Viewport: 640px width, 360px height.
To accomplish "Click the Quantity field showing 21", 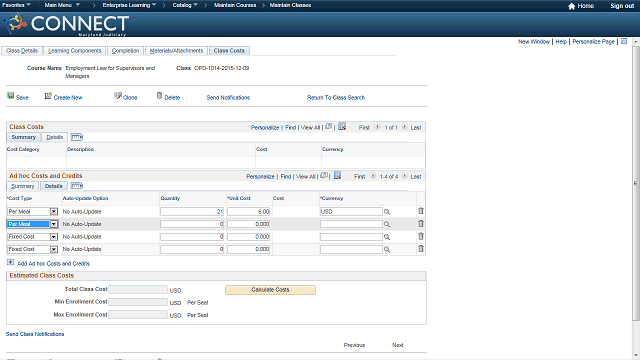I will tap(192, 211).
